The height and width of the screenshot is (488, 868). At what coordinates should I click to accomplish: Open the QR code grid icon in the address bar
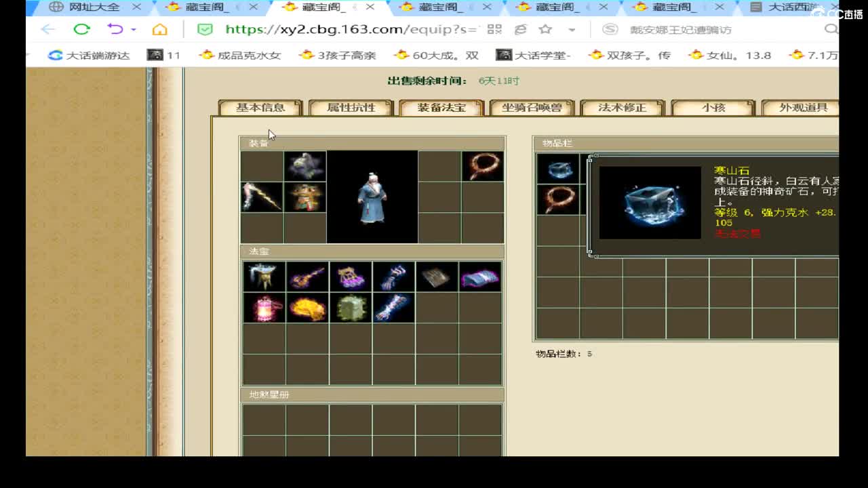click(x=494, y=29)
